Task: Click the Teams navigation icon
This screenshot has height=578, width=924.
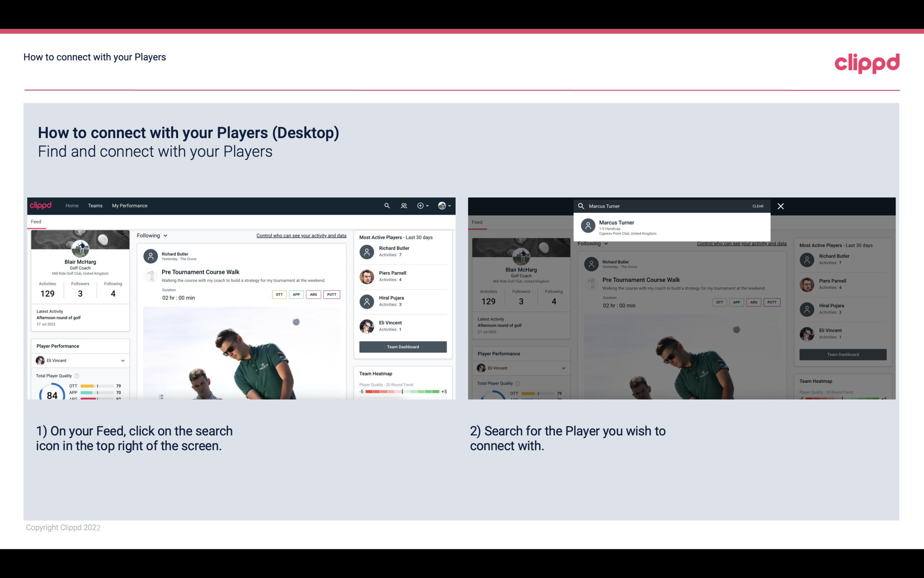Action: click(95, 205)
